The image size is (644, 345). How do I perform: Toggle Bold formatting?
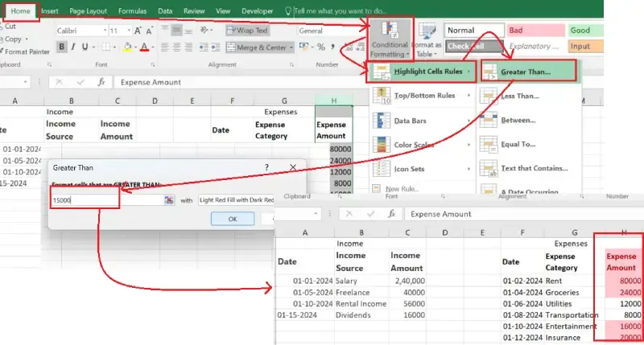[x=62, y=47]
